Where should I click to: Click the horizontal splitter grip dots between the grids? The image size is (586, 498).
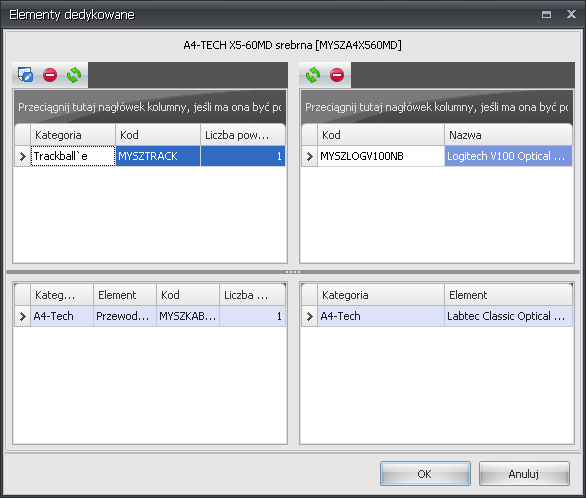293,272
